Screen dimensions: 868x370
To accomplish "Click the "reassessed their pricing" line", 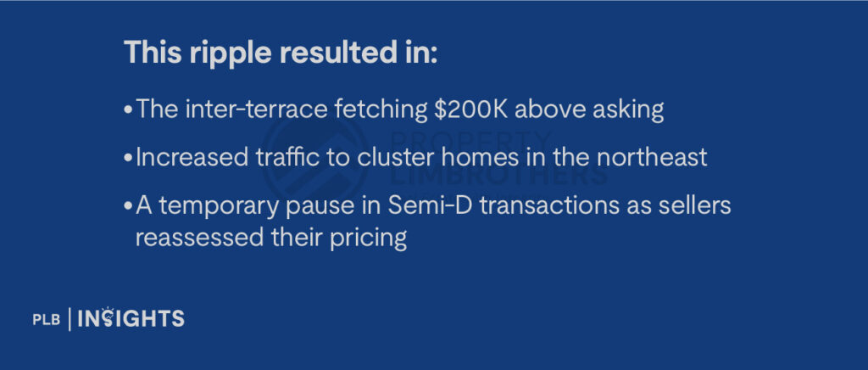I will click(x=271, y=238).
